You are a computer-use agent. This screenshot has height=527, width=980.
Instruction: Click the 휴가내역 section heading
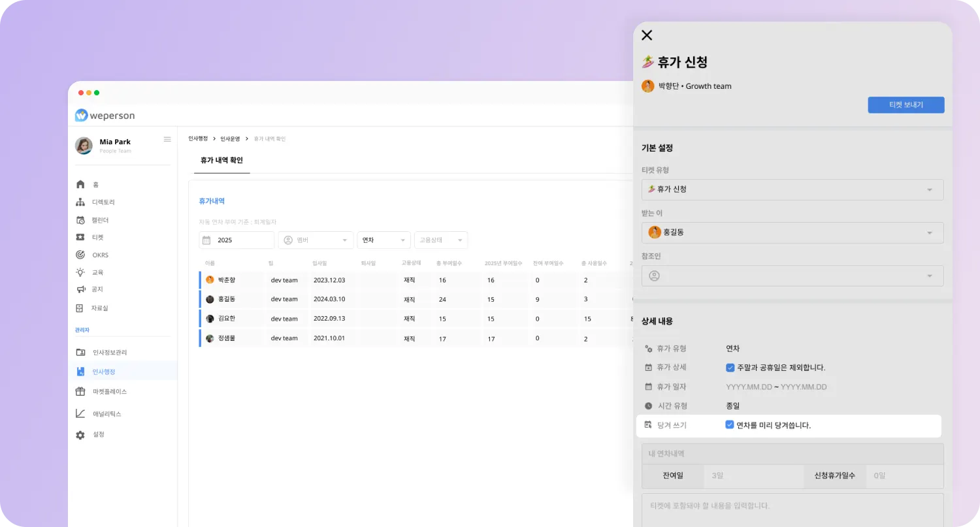click(x=212, y=201)
